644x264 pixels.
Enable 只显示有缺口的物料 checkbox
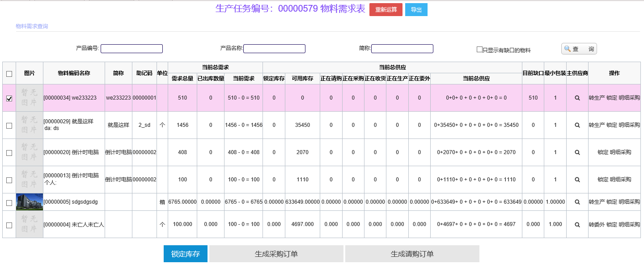pos(479,50)
